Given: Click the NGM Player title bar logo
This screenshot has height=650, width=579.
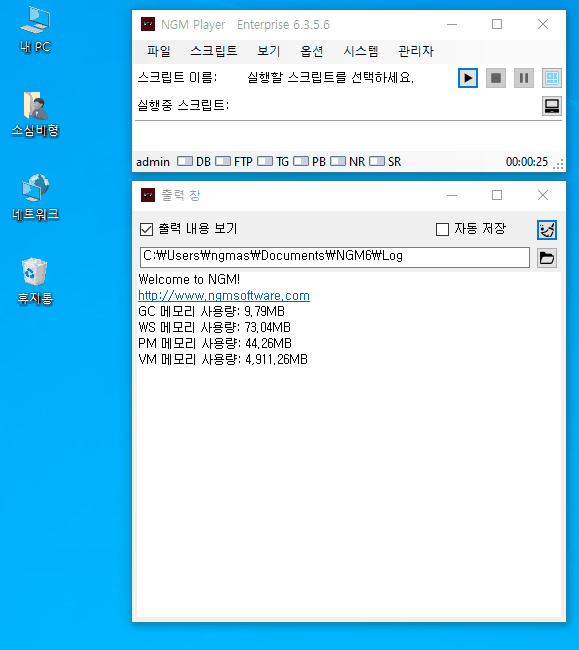Looking at the screenshot, I should coord(148,24).
